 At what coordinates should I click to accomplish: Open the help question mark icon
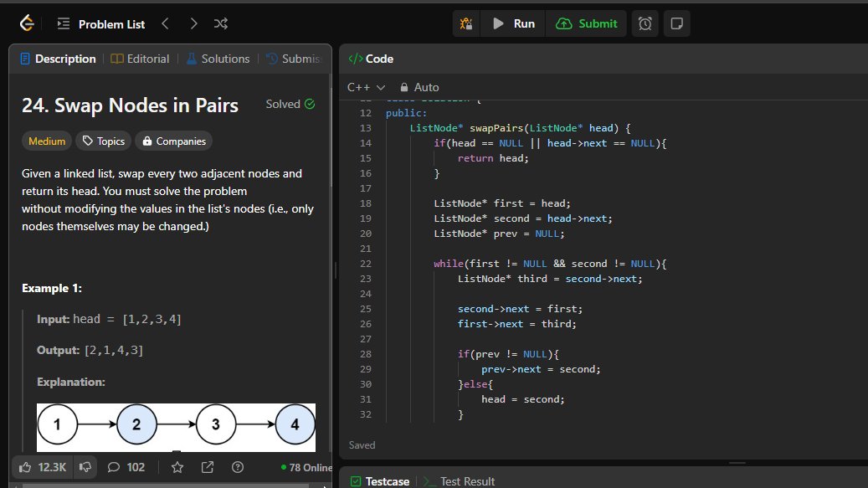click(x=238, y=468)
